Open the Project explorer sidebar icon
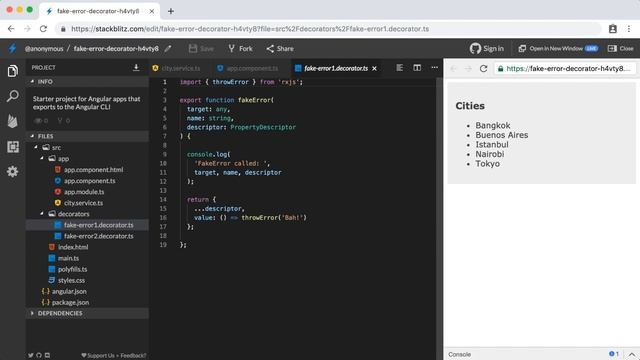 click(13, 71)
